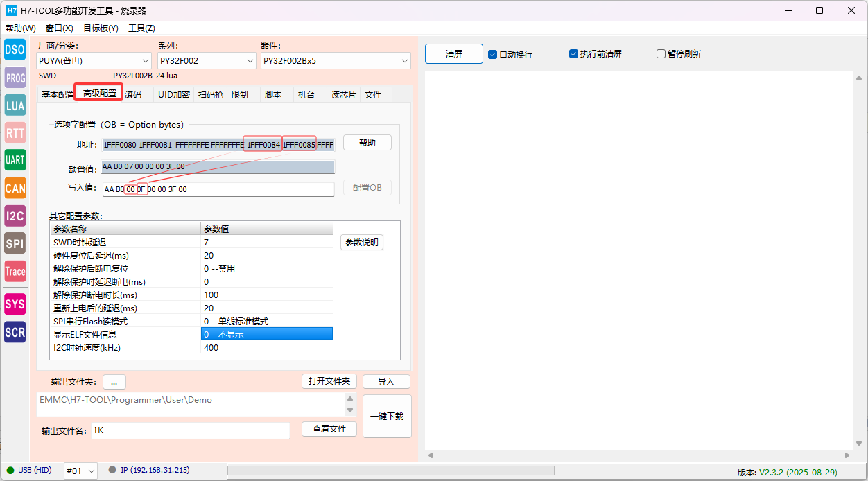Click the bottom download progress bar
This screenshot has height=481, width=868.
(x=390, y=471)
